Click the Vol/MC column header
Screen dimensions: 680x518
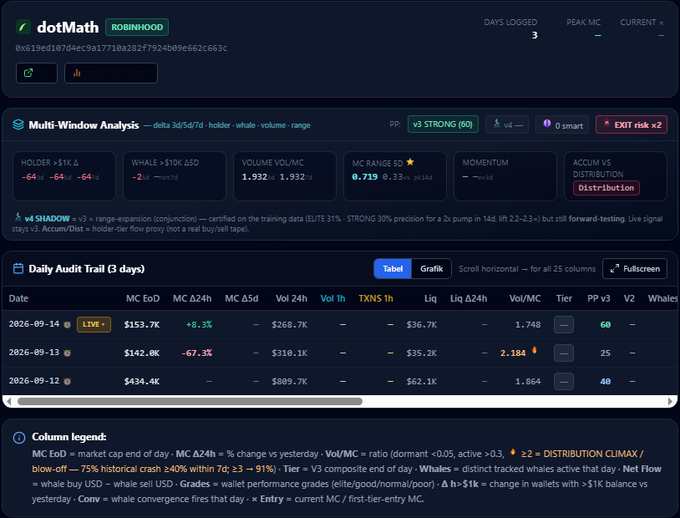tap(525, 298)
